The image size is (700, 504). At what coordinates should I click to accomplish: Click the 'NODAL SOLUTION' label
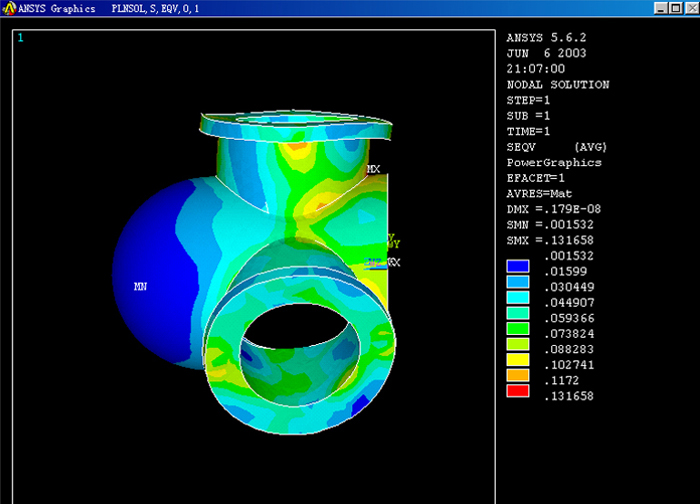(x=558, y=84)
